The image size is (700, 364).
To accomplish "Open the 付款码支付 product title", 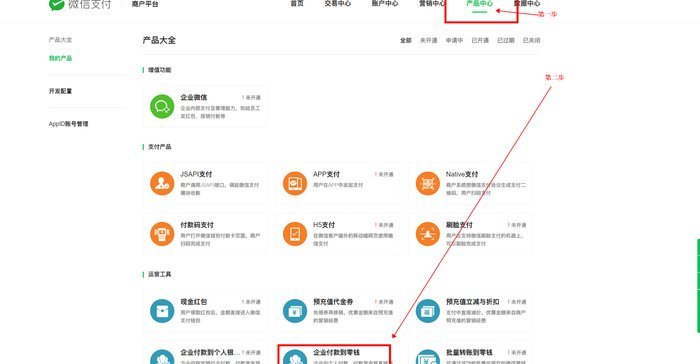I will click(x=197, y=225).
